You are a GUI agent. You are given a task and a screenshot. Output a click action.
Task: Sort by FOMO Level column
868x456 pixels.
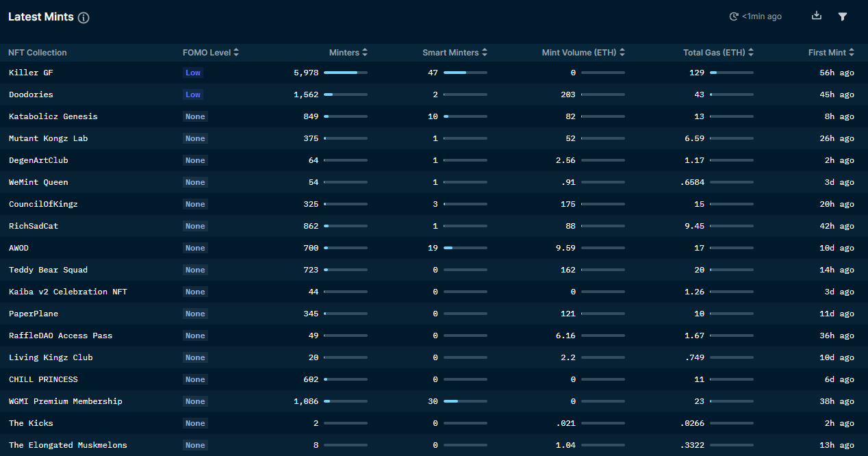[x=211, y=53]
